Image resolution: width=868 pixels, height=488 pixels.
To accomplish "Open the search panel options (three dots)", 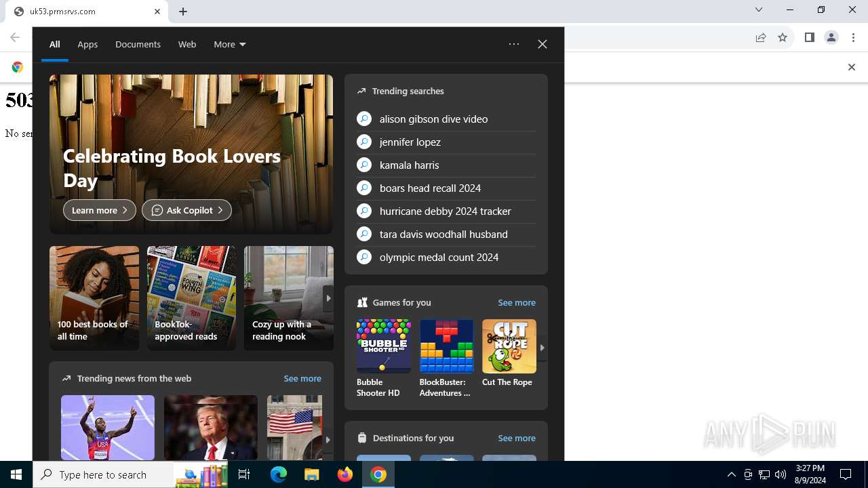I will (514, 44).
